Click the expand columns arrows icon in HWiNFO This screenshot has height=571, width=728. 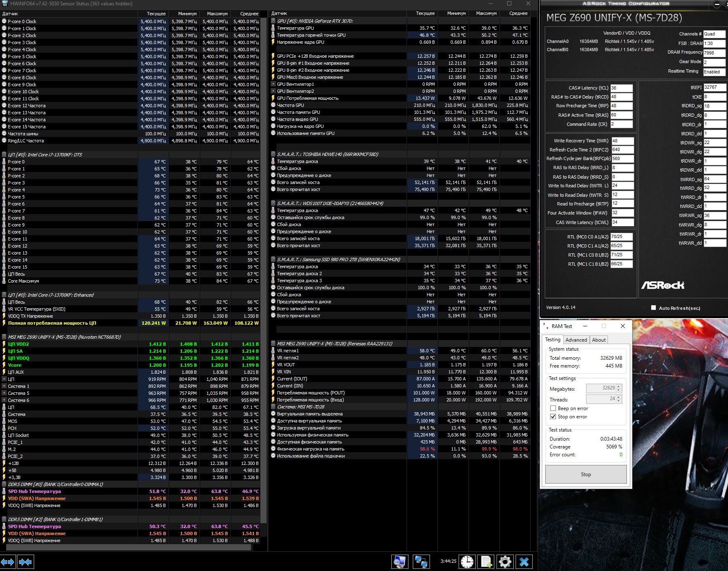click(x=8, y=562)
